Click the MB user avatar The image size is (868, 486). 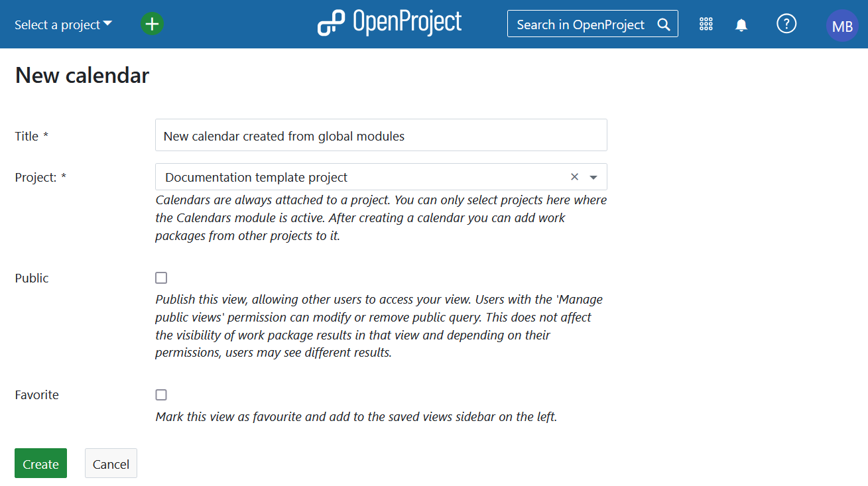coord(841,27)
